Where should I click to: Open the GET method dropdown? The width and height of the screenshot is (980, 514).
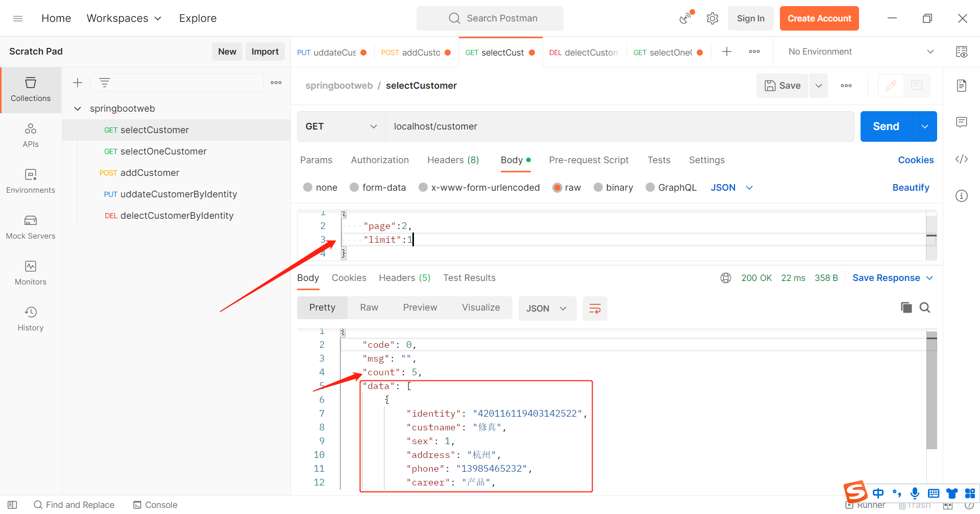pyautogui.click(x=341, y=126)
